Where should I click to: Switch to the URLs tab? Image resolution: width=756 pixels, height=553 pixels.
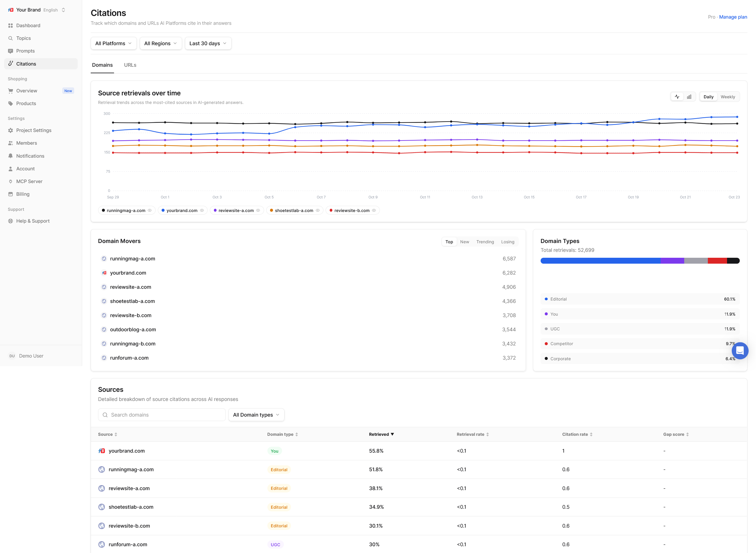(130, 65)
